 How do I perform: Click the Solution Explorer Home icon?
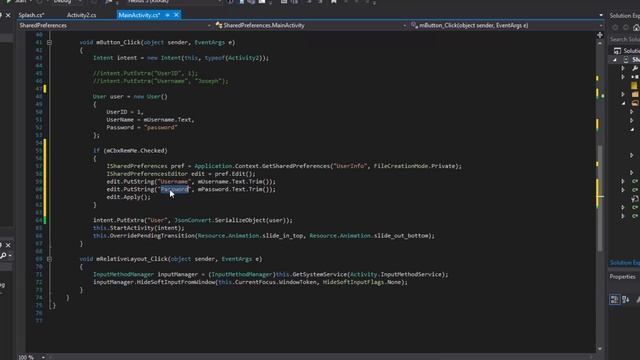click(636, 28)
